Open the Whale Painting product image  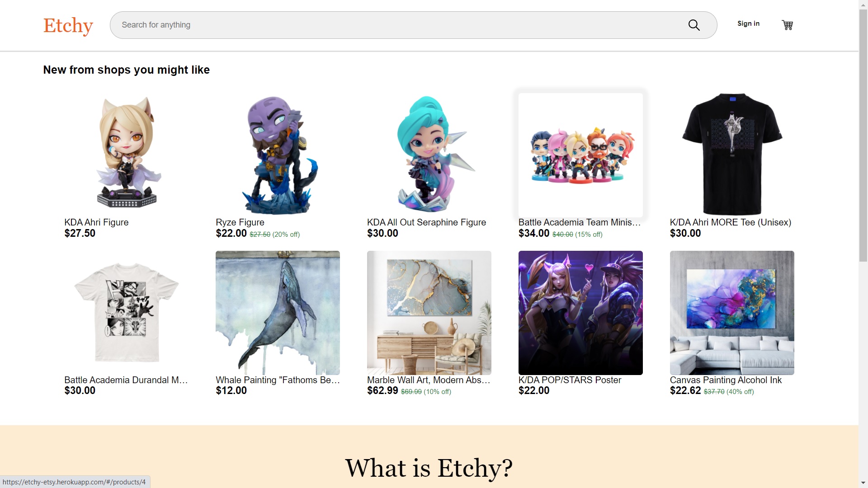[278, 313]
